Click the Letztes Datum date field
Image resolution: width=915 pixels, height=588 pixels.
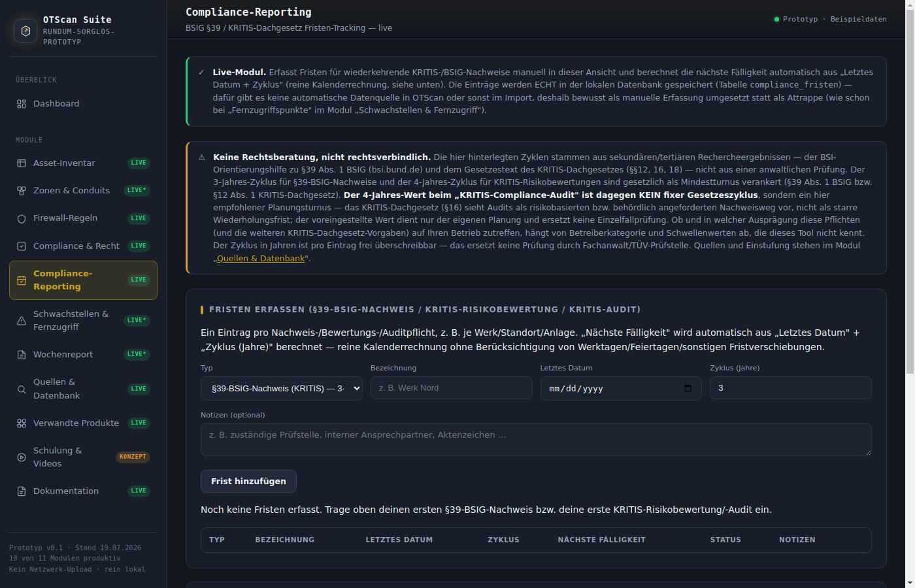(x=621, y=388)
